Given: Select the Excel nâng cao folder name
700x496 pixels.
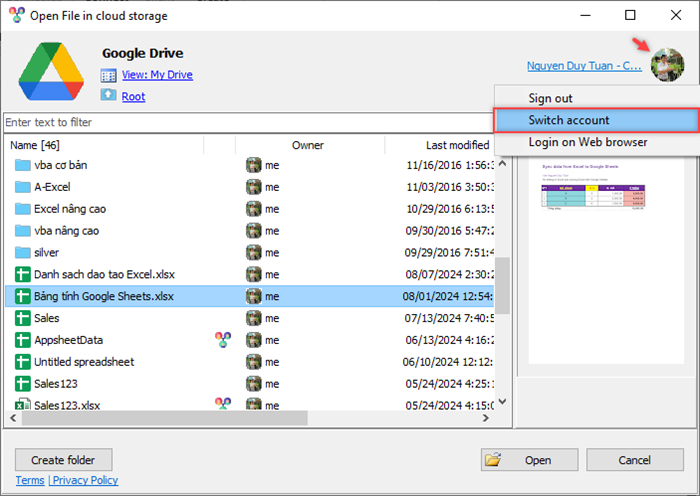Looking at the screenshot, I should coord(70,209).
